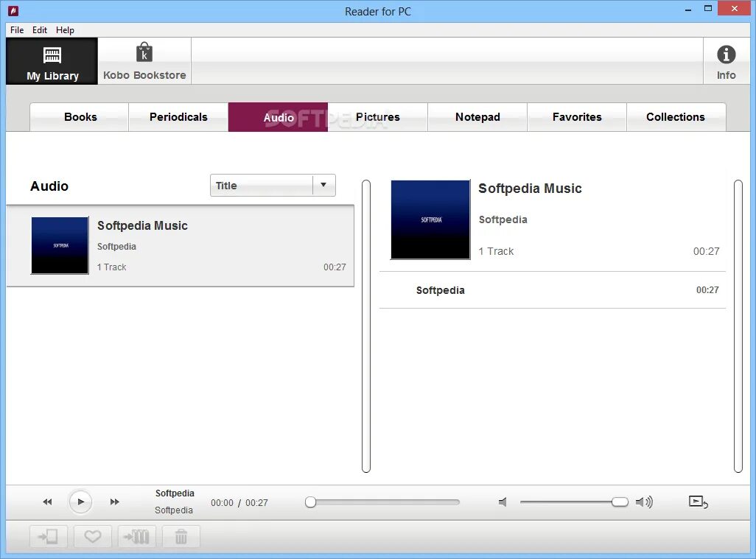Click the Reader app icon in the title bar
Image resolution: width=756 pixels, height=559 pixels.
point(13,10)
